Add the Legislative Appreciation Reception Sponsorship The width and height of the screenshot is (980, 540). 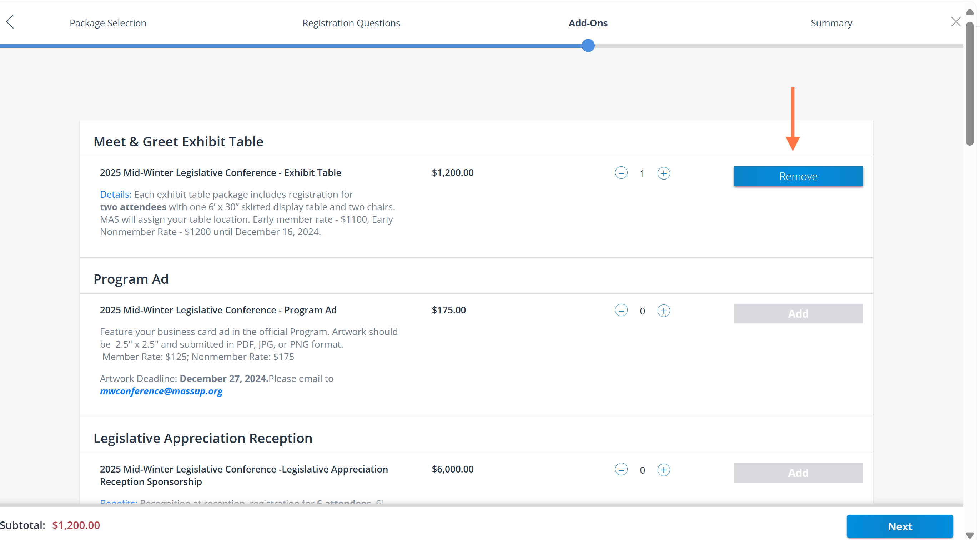coord(798,473)
